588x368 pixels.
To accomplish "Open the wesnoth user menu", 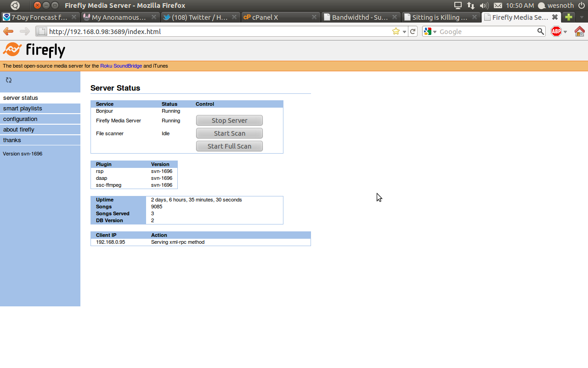I will tap(556, 6).
